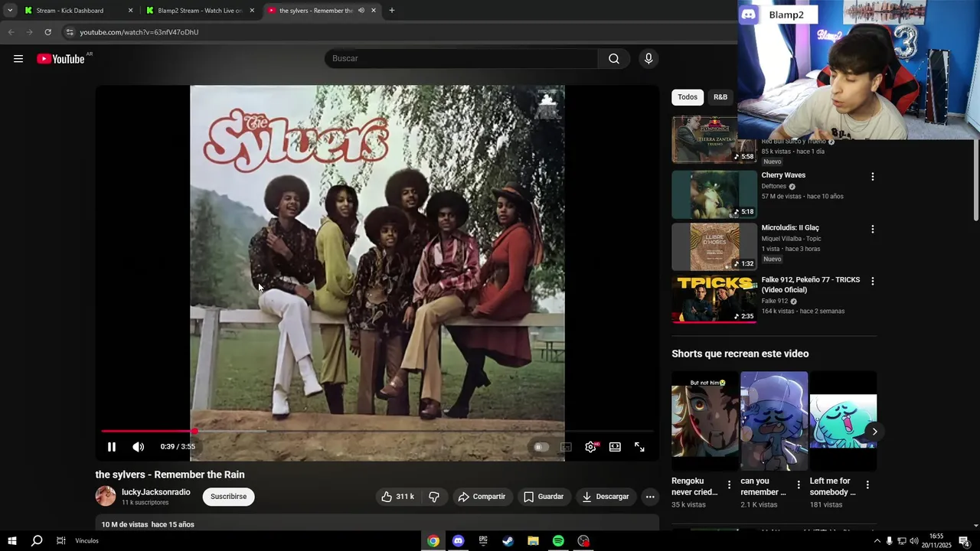Open the system volume tray icon
The image size is (980, 551).
pos(913,541)
